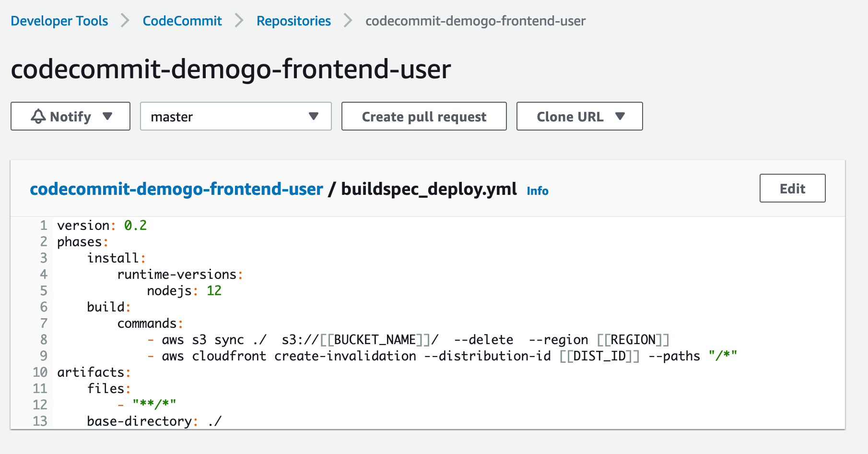Click the 'aws s3 sync' command line
868x454 pixels.
tap(408, 339)
